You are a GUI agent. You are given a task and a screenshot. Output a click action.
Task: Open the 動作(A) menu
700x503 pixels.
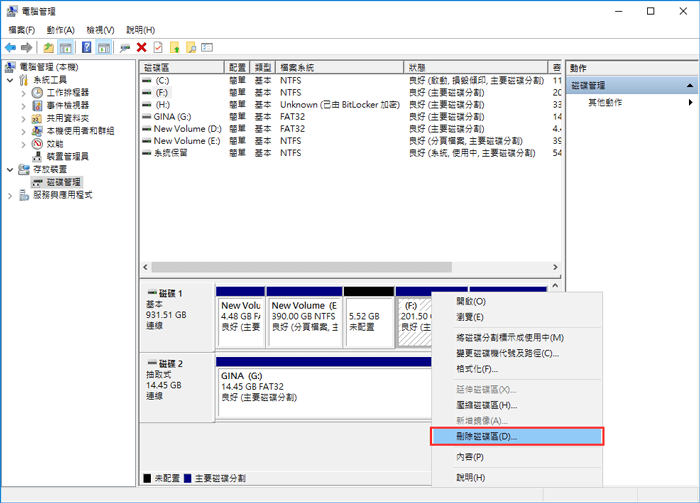(x=60, y=30)
